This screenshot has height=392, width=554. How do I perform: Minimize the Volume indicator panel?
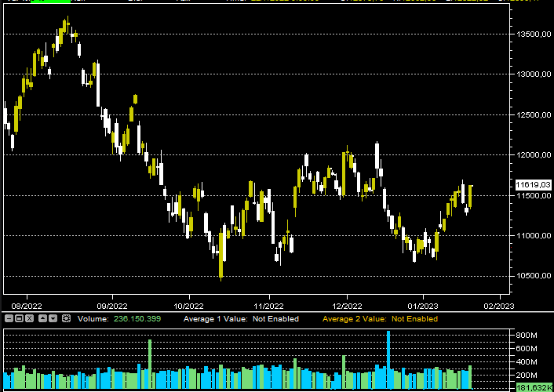[x=9, y=318]
